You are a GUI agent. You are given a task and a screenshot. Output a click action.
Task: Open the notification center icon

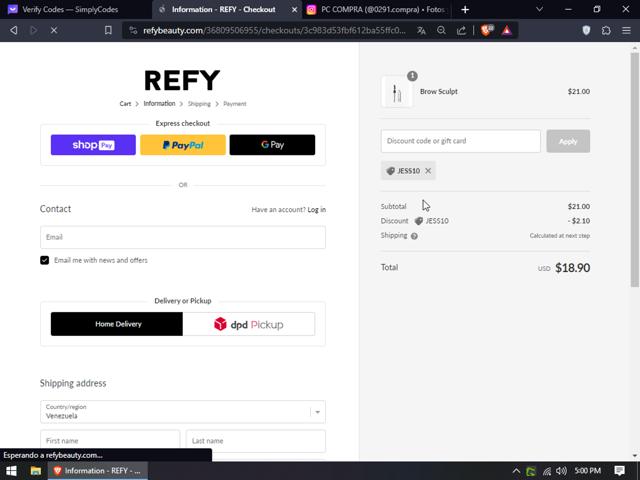click(619, 471)
